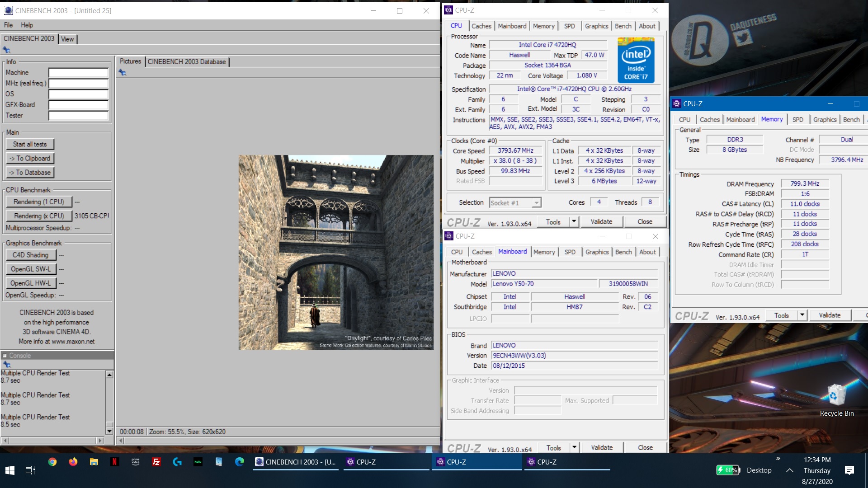This screenshot has width=868, height=488.
Task: Click the MHz (real freq.) input field
Action: tap(79, 83)
